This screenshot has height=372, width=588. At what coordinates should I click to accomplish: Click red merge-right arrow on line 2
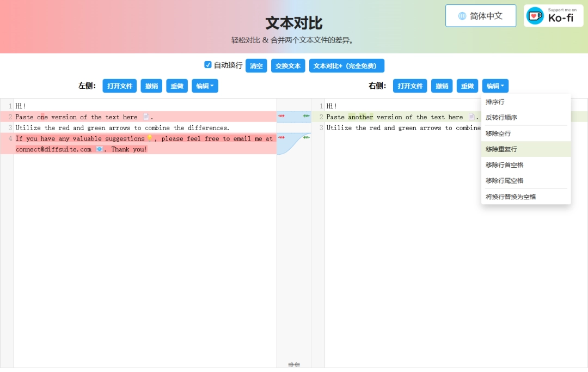click(x=281, y=116)
